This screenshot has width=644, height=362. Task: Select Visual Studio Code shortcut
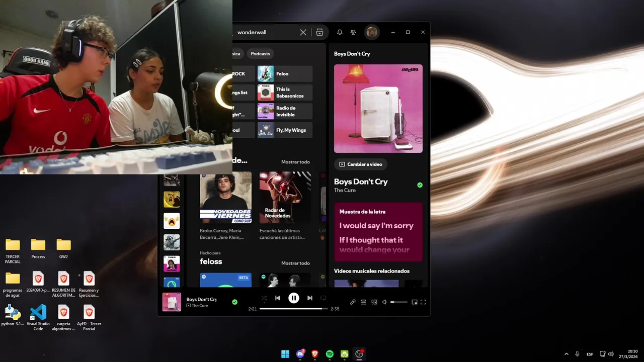(38, 318)
